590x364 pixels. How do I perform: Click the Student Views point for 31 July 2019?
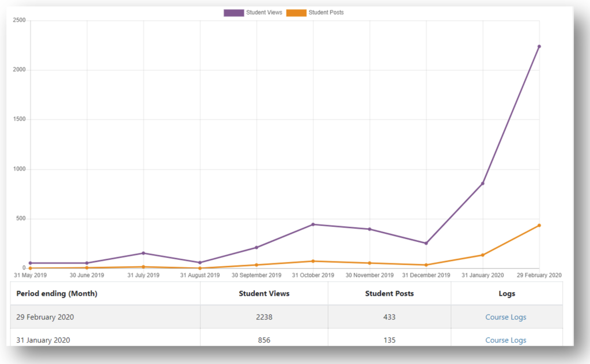143,253
